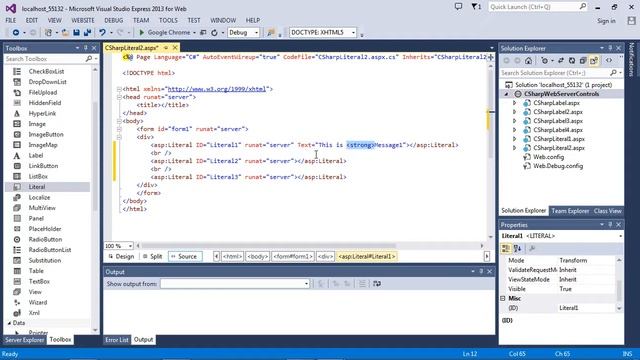Open the feedback speech bubble icon

458,7
